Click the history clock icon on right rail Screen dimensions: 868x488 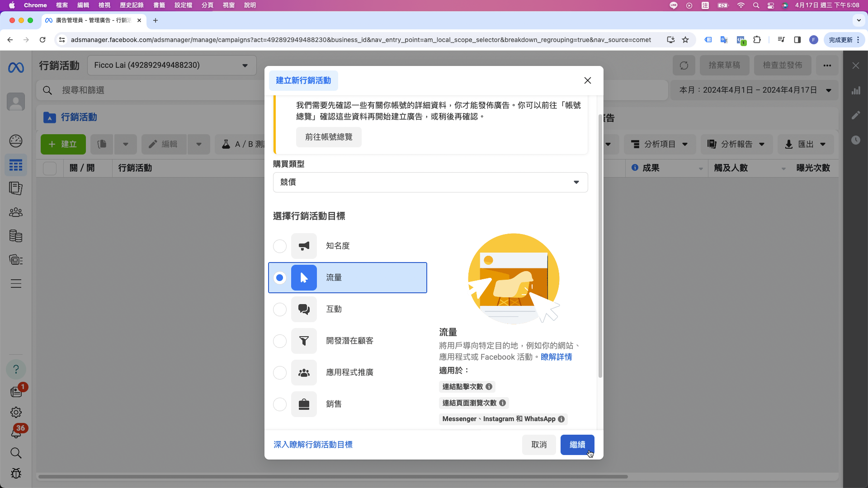(x=856, y=140)
